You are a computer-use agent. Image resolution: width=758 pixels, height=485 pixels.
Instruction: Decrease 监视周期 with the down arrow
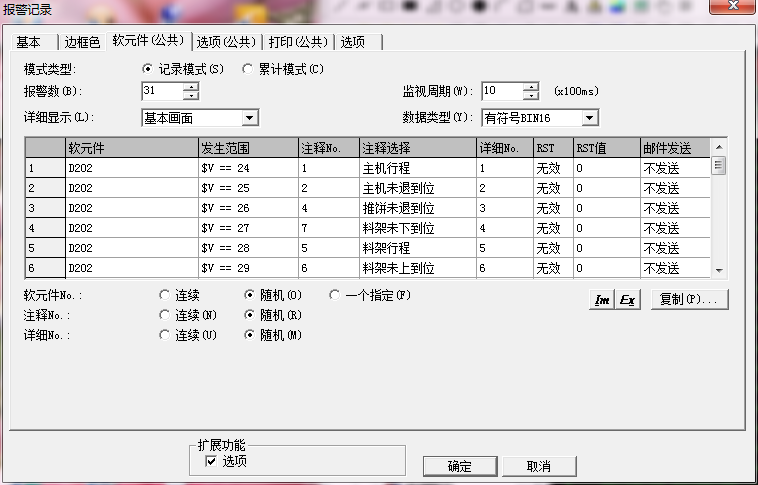point(531,96)
